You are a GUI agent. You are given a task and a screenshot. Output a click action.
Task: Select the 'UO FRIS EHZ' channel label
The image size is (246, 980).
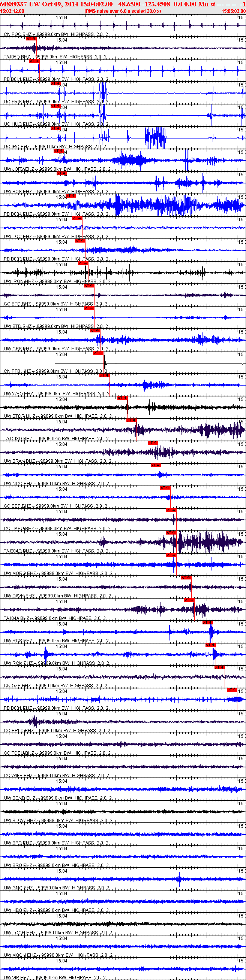pos(18,102)
